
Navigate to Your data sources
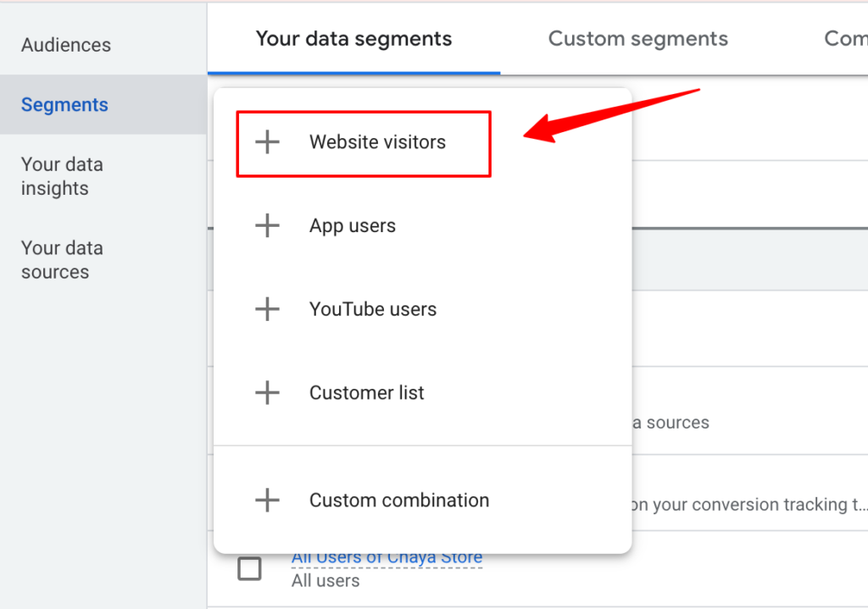pos(62,259)
